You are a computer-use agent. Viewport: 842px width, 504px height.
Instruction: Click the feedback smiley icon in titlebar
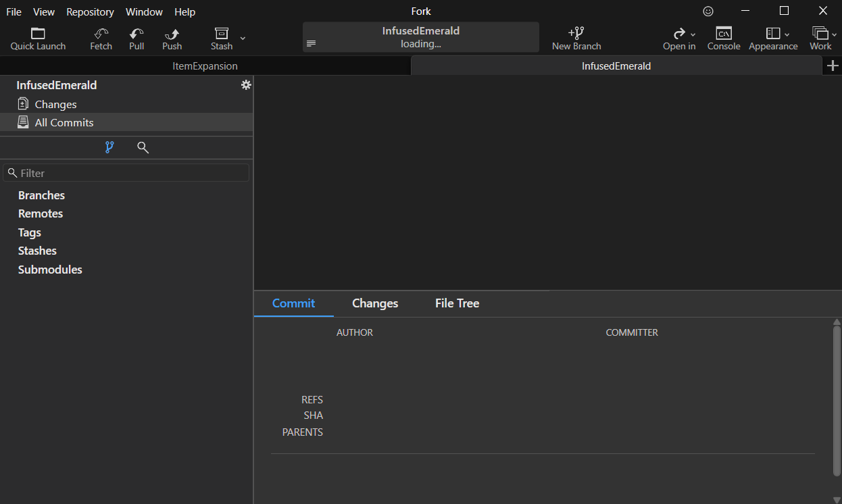[x=708, y=11]
